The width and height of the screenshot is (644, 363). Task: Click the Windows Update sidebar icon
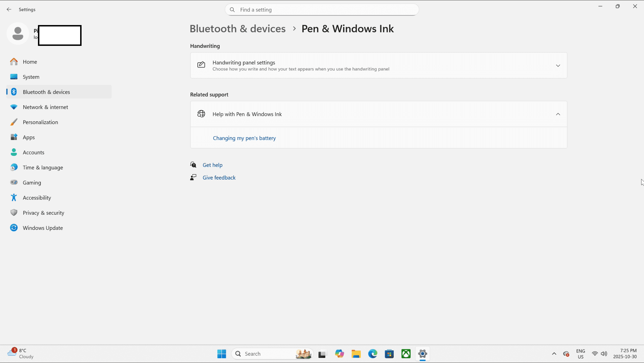(14, 228)
